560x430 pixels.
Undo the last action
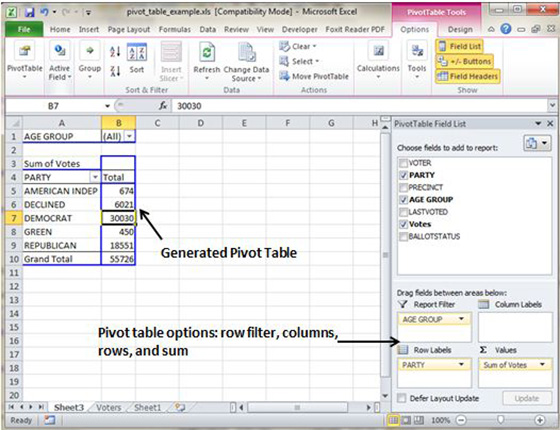pyautogui.click(x=45, y=12)
